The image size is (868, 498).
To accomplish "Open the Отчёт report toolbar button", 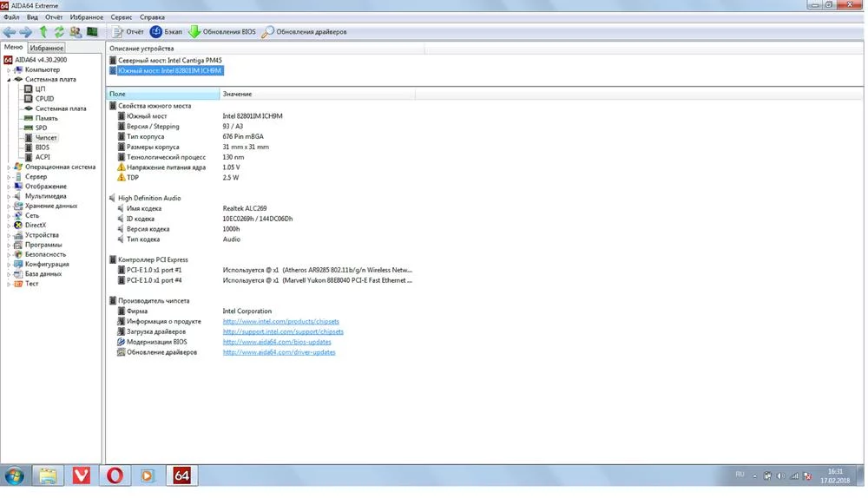I will tap(128, 32).
